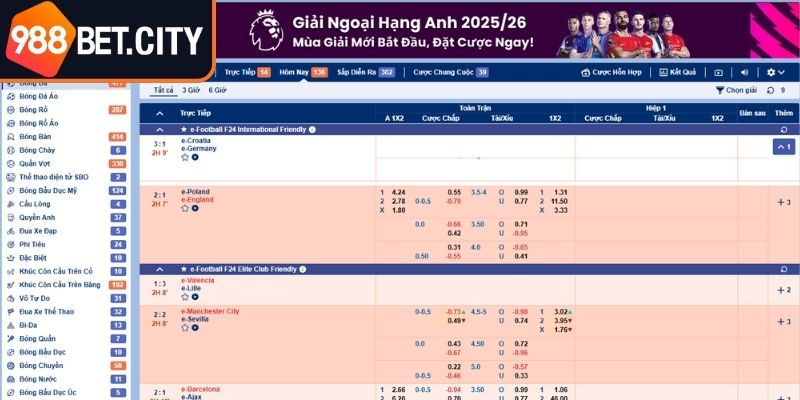Select the 6 Giờ time filter
Screen dimensions: 800x400
pyautogui.click(x=217, y=90)
